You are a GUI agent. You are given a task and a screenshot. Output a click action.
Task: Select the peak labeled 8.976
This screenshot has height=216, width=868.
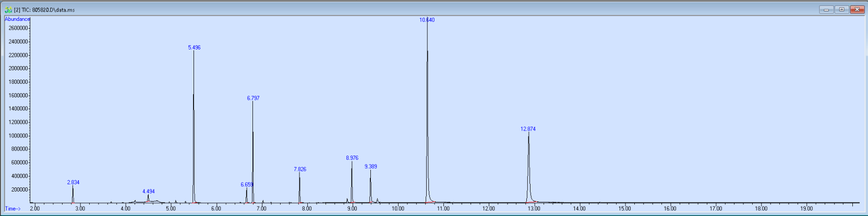click(x=352, y=158)
